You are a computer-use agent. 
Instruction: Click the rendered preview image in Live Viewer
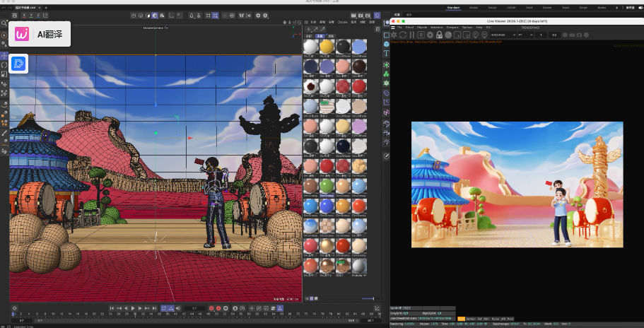click(517, 184)
